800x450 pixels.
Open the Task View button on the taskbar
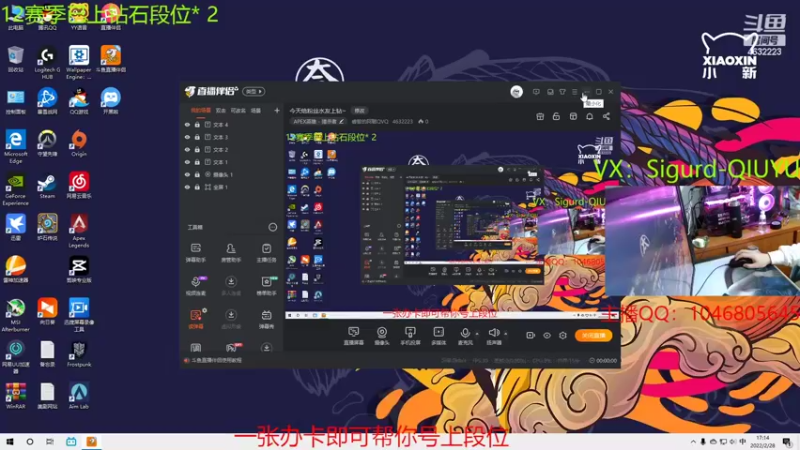click(x=49, y=442)
